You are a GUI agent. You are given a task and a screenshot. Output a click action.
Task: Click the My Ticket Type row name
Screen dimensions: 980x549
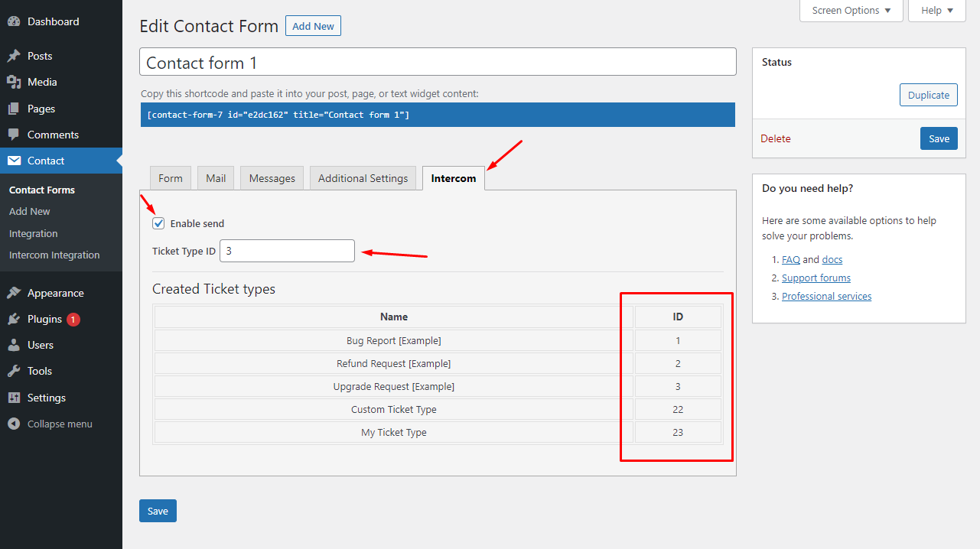(394, 432)
